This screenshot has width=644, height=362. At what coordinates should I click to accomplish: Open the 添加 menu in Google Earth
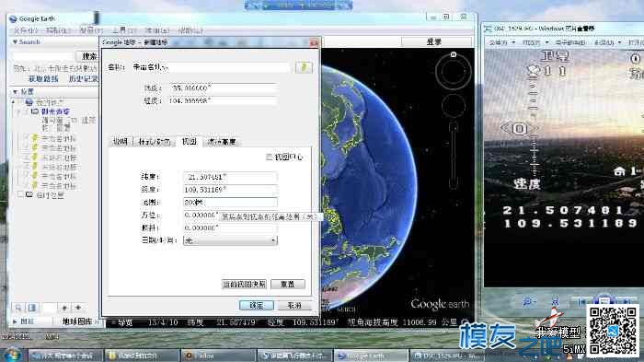pyautogui.click(x=156, y=30)
